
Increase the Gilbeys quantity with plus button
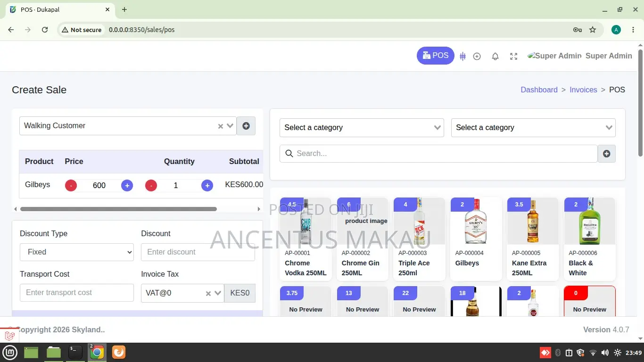coord(207,185)
